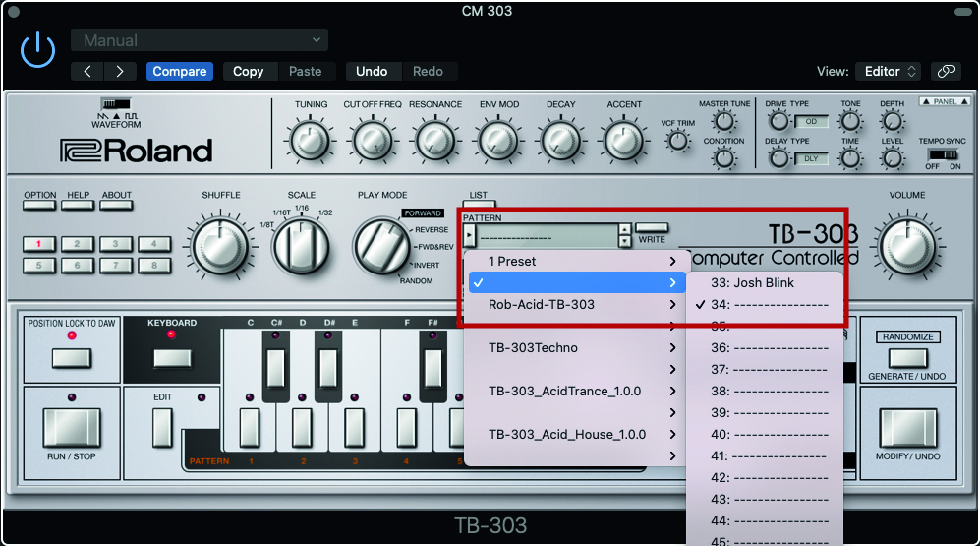Select empty pattern slot 40
This screenshot has width=980, height=546.
[764, 434]
